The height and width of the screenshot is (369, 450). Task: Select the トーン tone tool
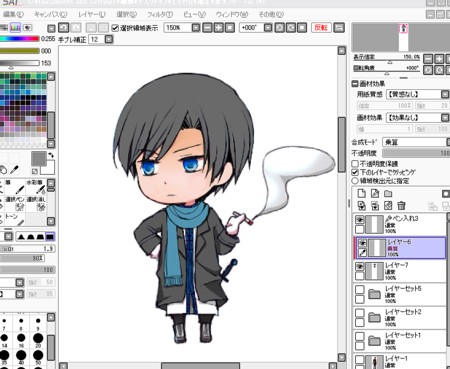(14, 219)
